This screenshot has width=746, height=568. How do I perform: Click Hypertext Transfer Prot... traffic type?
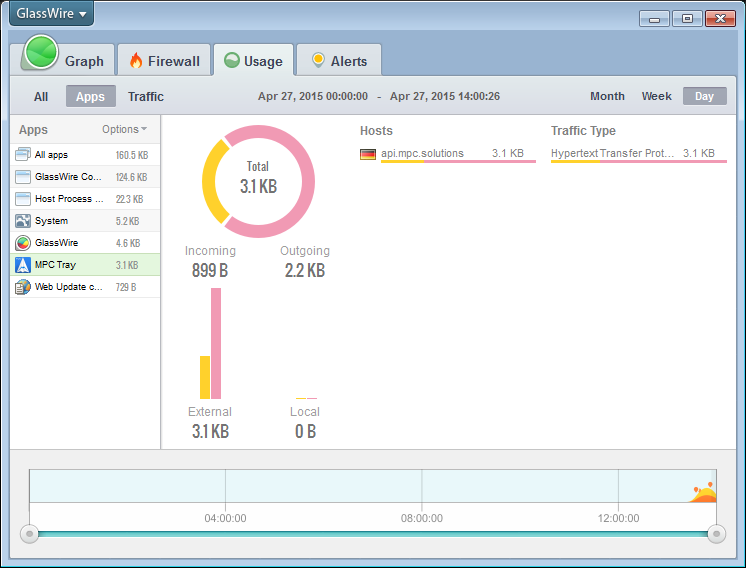pyautogui.click(x=612, y=153)
